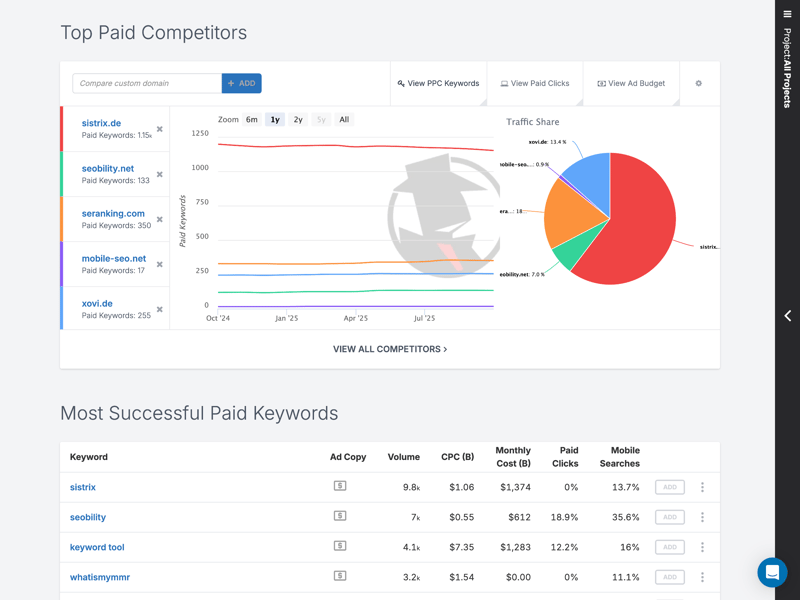Remove sistrix.de competitor with X icon
Viewport: 800px width, 600px height.
click(160, 130)
